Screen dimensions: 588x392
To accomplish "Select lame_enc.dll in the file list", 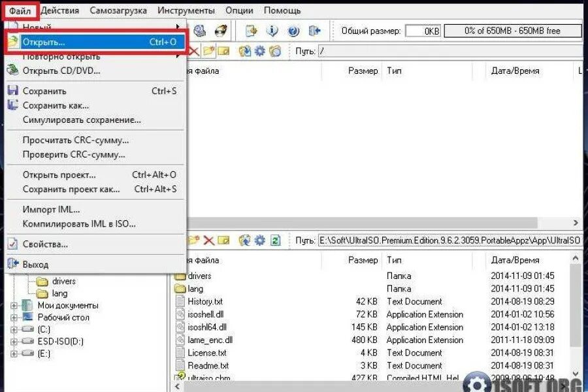I will click(x=210, y=340).
